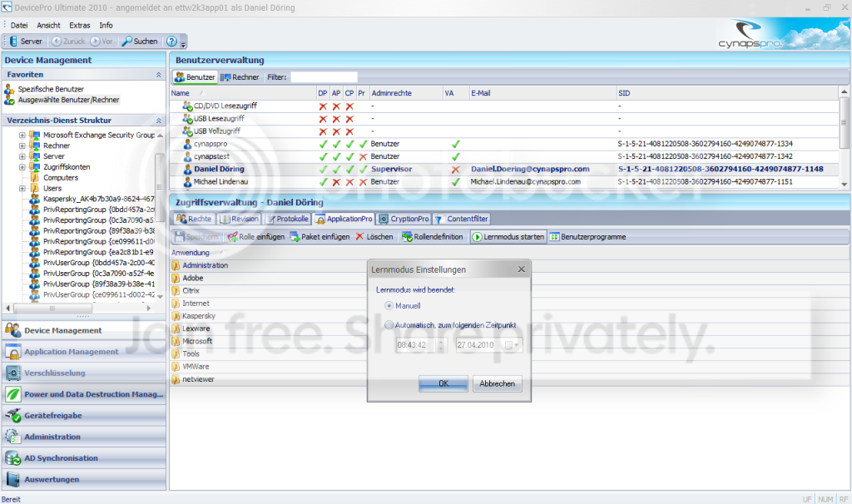
Task: Select the netviewer application folder
Action: point(193,379)
